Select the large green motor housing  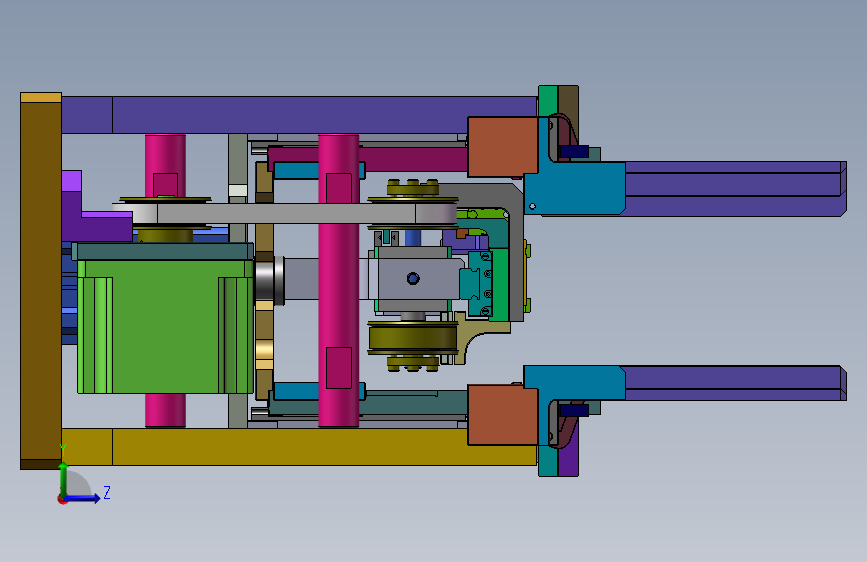click(x=165, y=327)
